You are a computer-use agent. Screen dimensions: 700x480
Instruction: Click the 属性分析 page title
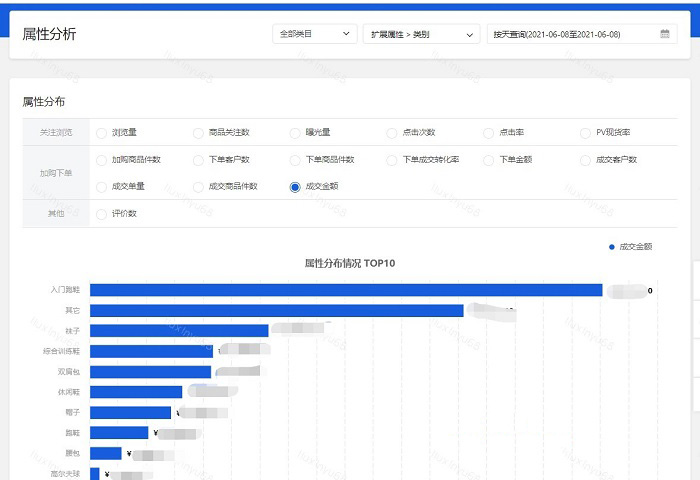[49, 34]
